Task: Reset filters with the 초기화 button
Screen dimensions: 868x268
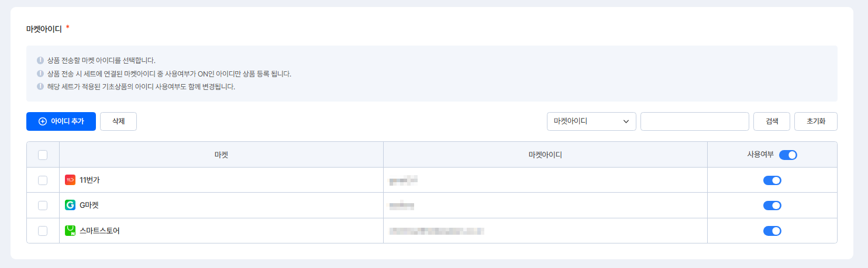Action: coord(815,121)
